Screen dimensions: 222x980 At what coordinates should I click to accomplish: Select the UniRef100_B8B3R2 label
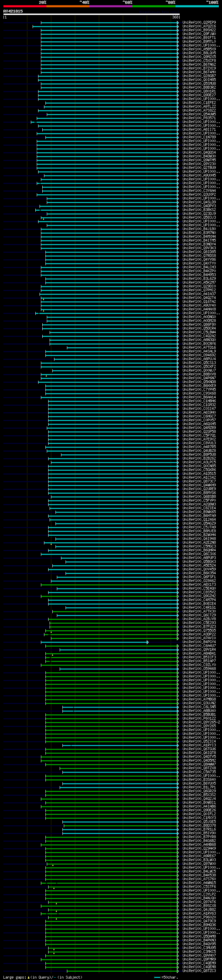(199, 88)
